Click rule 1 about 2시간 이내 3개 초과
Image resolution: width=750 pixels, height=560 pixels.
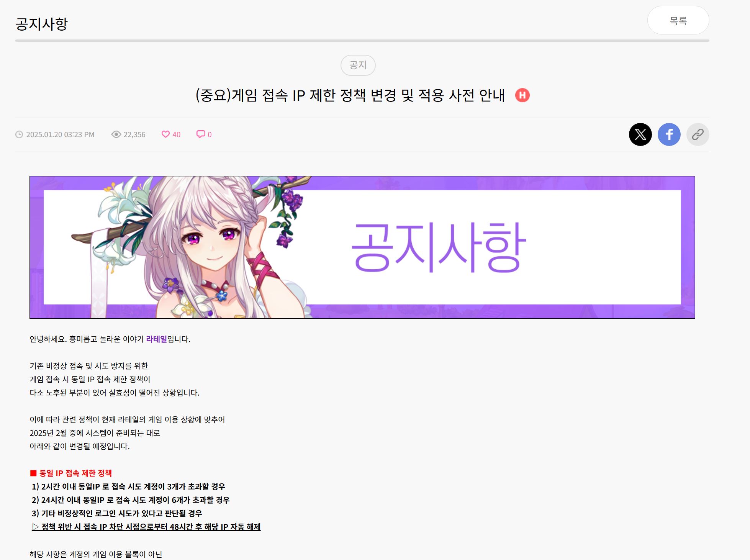click(x=128, y=486)
